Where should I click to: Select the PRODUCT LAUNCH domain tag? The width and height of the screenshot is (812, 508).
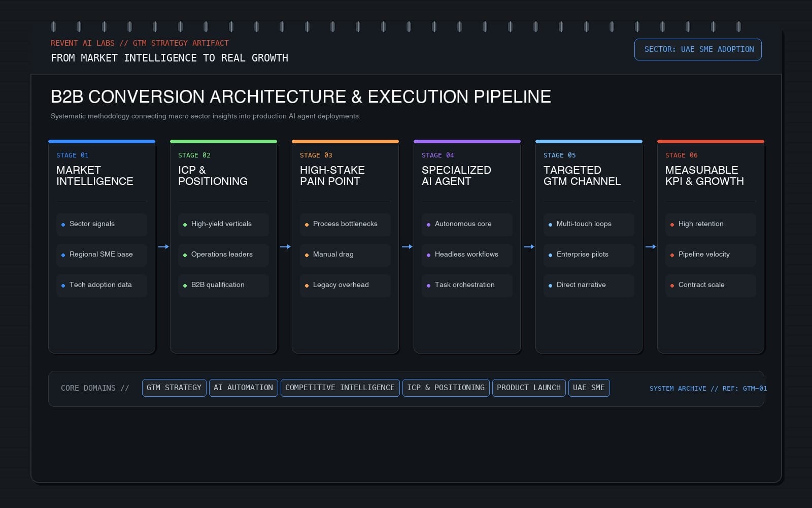(x=529, y=388)
